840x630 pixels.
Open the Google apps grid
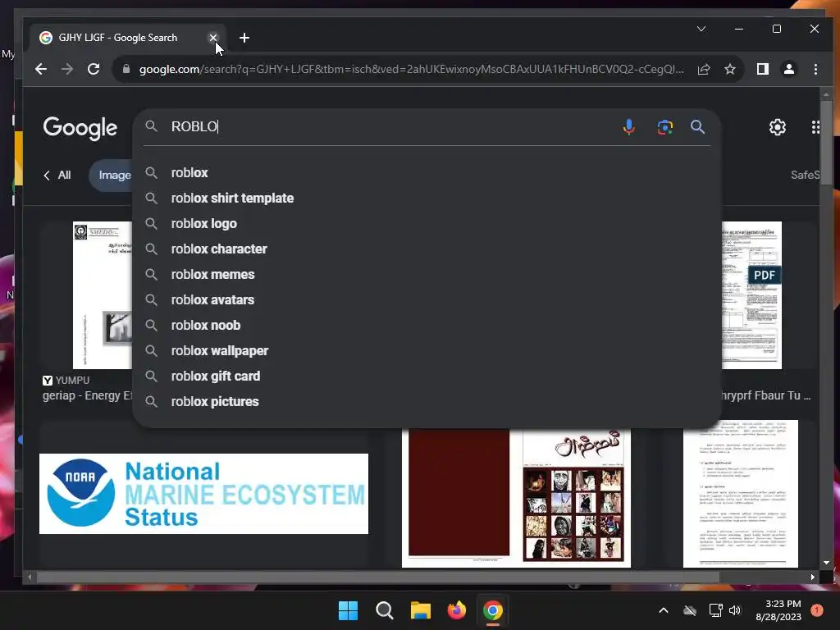click(815, 127)
